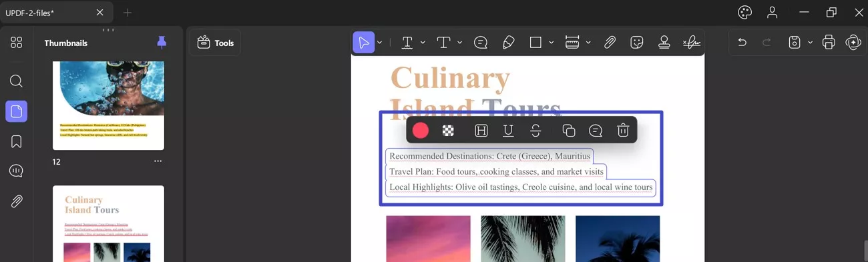
Task: Select the pencil drawing tool
Action: click(508, 43)
